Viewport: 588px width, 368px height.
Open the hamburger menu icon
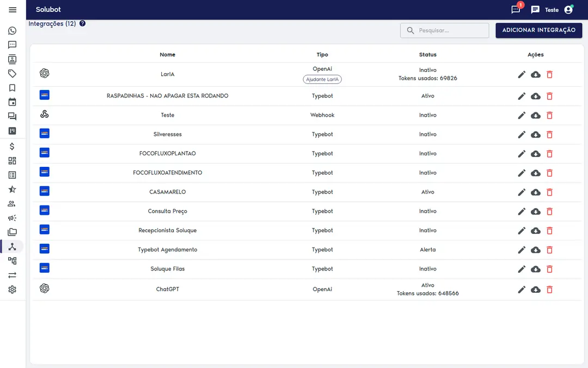coord(13,10)
